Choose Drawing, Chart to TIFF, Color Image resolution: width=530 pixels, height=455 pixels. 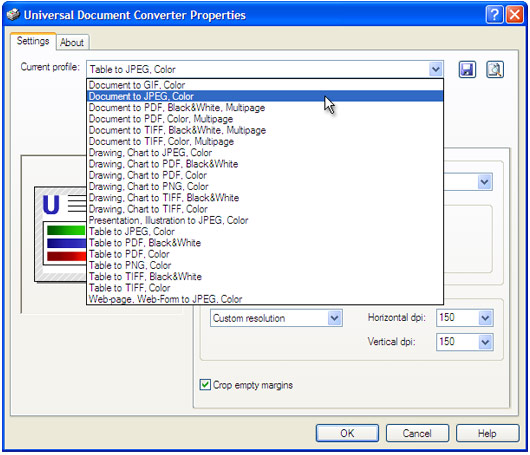coord(265,209)
